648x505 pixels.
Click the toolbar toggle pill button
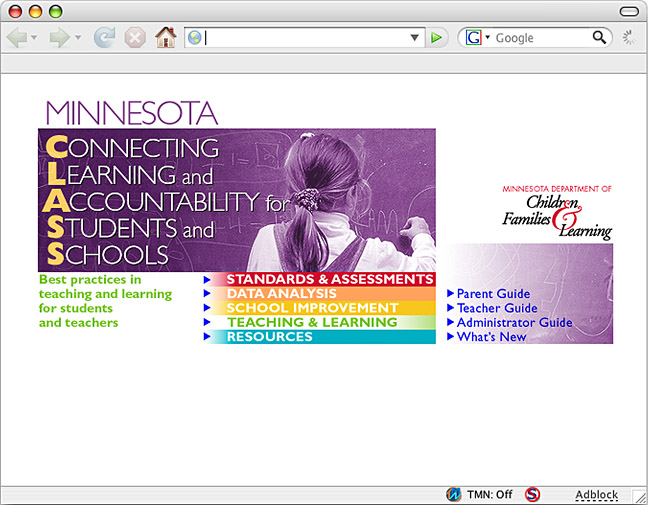pos(629,11)
